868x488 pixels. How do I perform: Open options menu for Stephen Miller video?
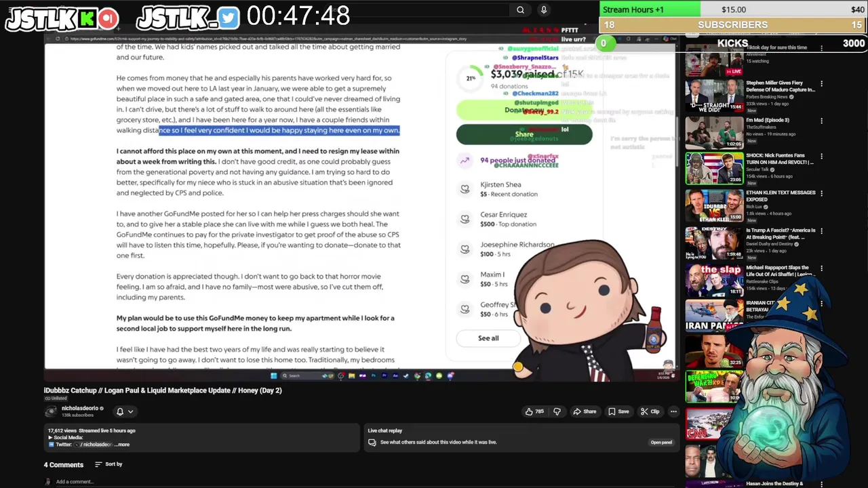tap(821, 84)
